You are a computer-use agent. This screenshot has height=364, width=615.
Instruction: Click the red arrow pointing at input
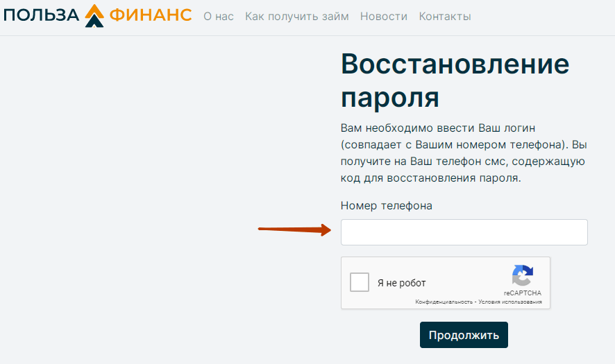tap(294, 229)
